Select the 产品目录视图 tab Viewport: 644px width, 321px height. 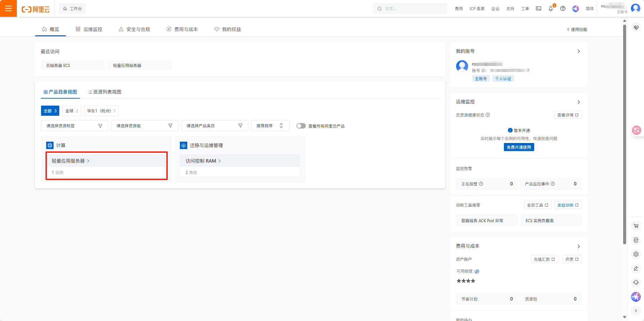pyautogui.click(x=60, y=92)
